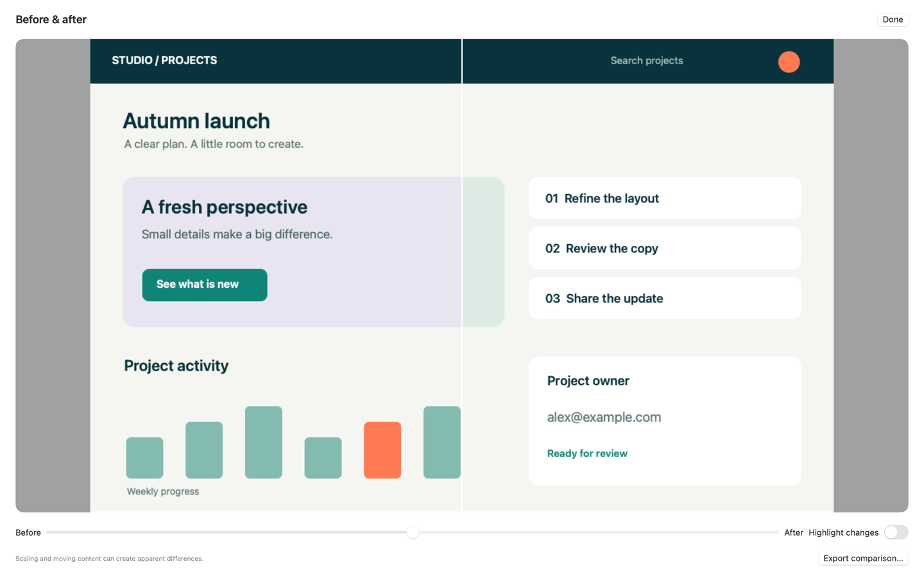Click the STUDIO / PROJECTS header title

(164, 60)
